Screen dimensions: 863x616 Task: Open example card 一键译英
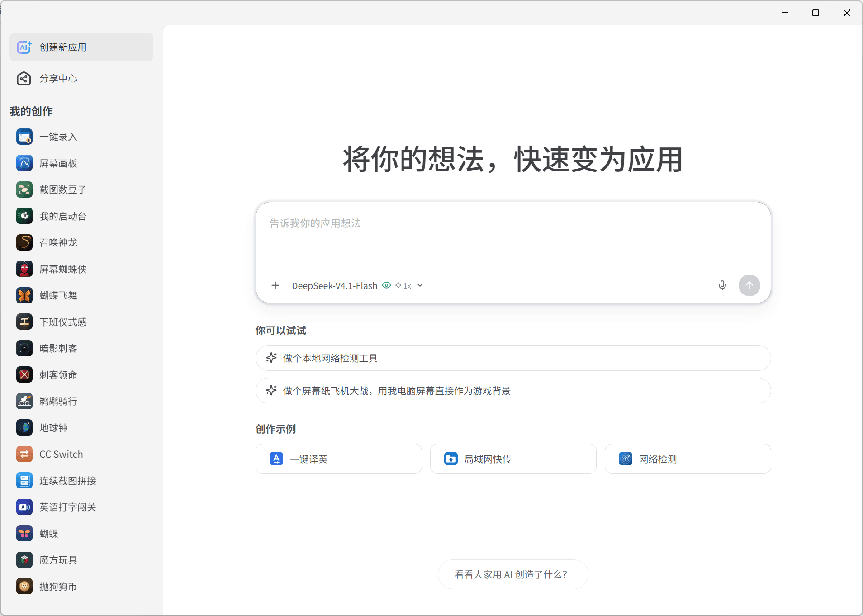click(339, 459)
